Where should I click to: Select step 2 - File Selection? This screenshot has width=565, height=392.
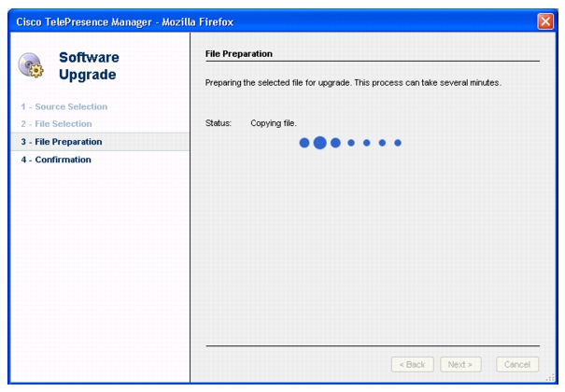click(56, 124)
